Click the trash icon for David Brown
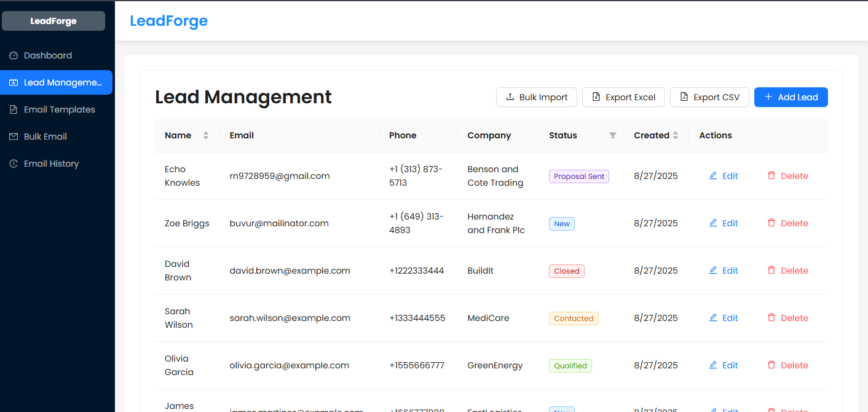 click(771, 271)
